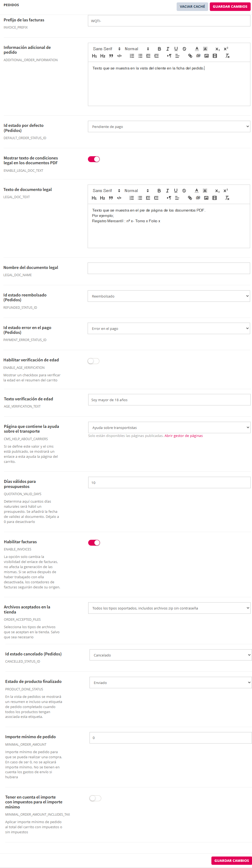Screen dimensions: 252x868
Task: Open Sans Serif font picker in legal editor
Action: point(106,191)
